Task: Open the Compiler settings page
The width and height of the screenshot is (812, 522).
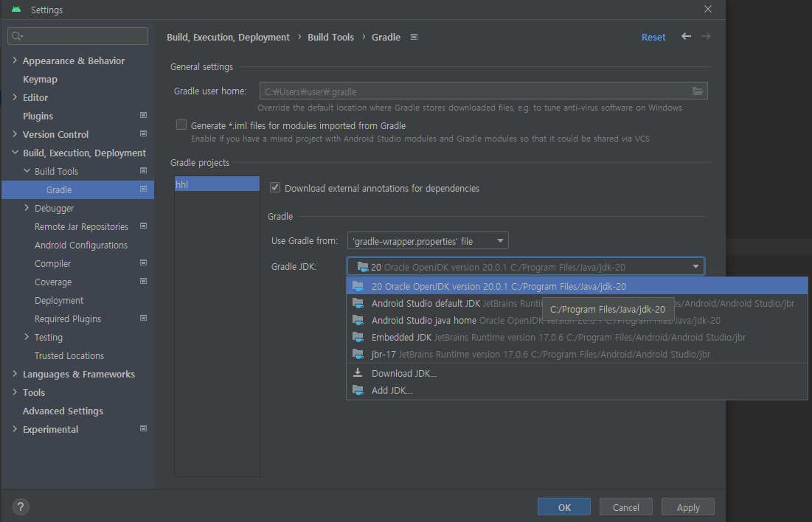Action: (53, 264)
